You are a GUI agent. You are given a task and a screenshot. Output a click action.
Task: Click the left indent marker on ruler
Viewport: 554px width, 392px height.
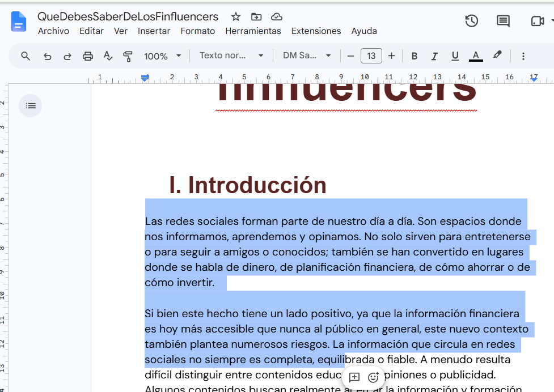pos(145,78)
